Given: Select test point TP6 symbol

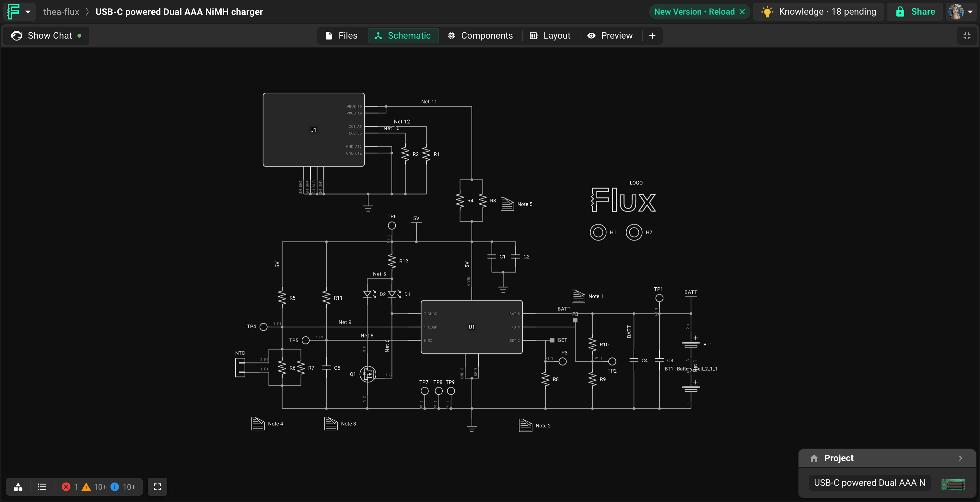Looking at the screenshot, I should click(392, 226).
